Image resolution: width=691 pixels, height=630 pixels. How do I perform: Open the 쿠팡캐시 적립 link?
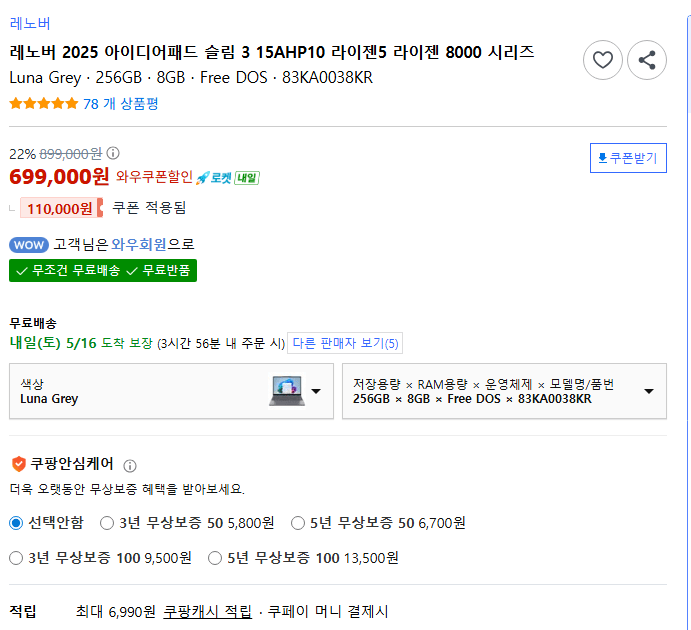click(x=208, y=611)
